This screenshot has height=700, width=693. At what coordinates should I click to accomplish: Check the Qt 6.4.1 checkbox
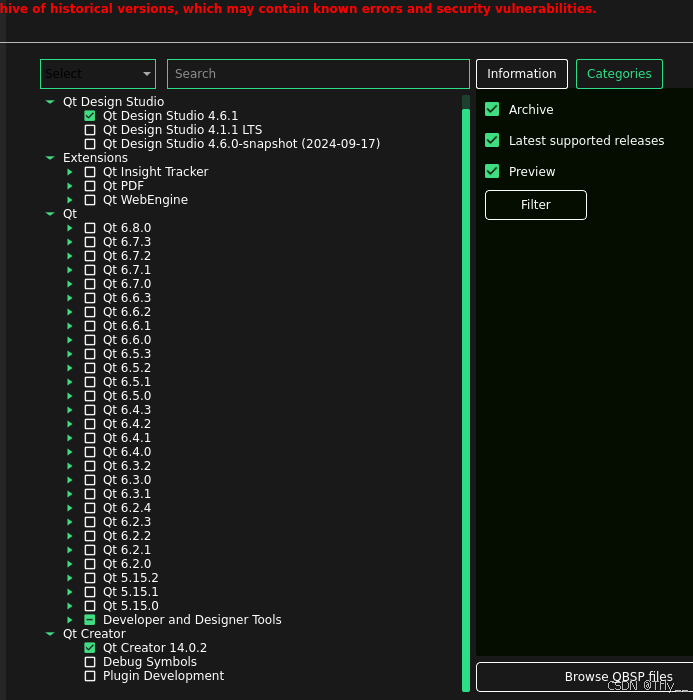pos(90,438)
